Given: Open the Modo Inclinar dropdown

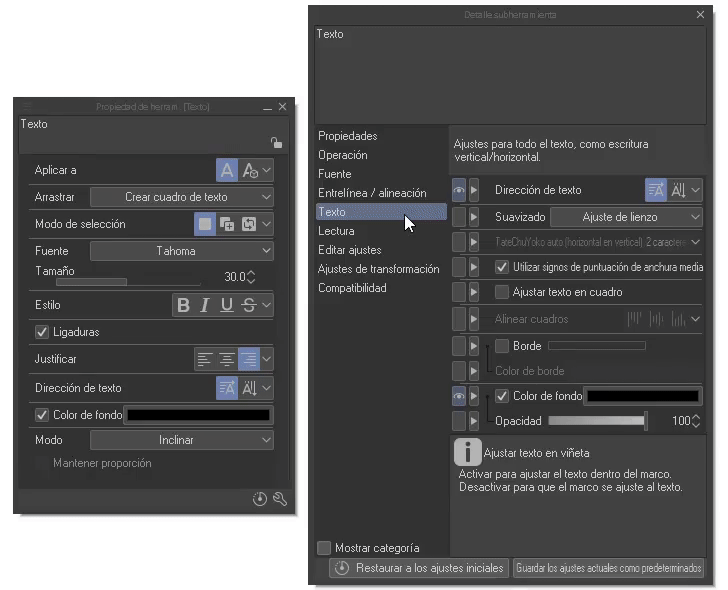Looking at the screenshot, I should point(182,440).
